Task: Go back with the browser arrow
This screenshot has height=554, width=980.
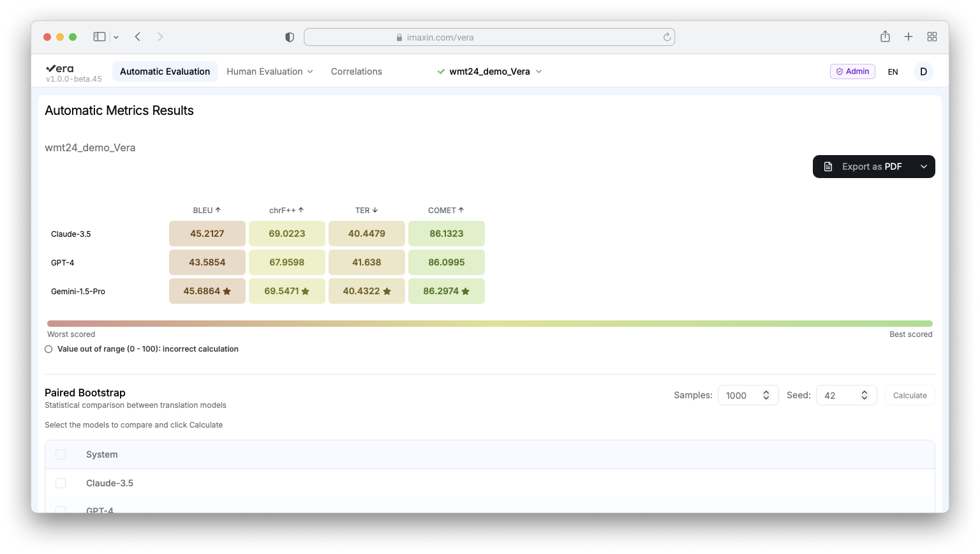Action: [x=138, y=37]
